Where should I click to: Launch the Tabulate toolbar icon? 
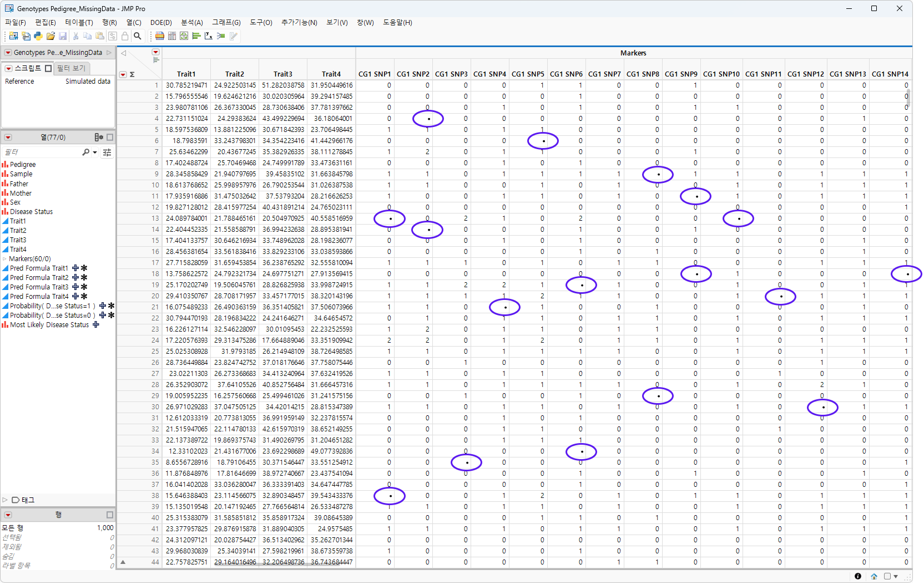click(x=172, y=36)
